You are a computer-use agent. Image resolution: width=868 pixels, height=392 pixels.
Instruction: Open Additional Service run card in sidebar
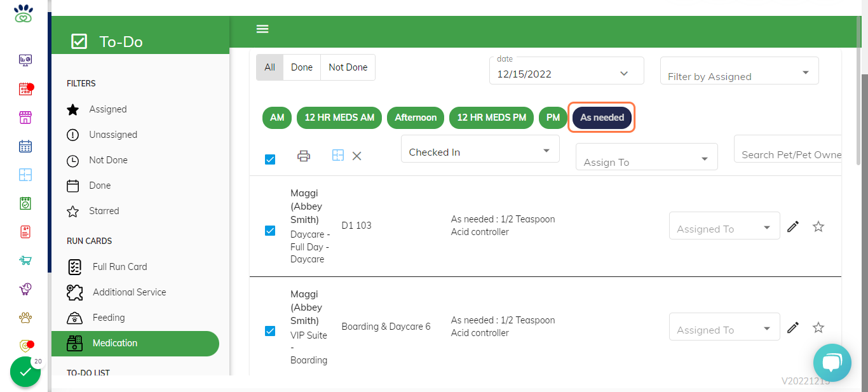point(135,292)
